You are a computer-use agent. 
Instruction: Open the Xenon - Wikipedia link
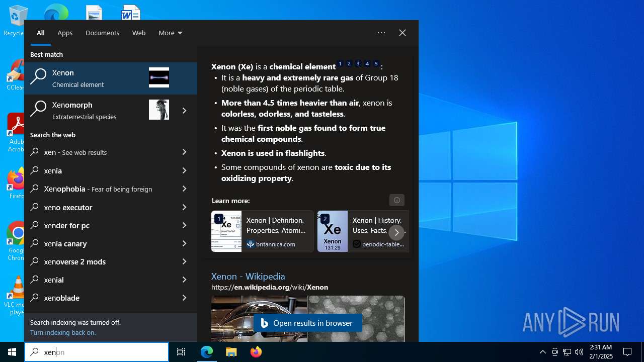click(248, 276)
